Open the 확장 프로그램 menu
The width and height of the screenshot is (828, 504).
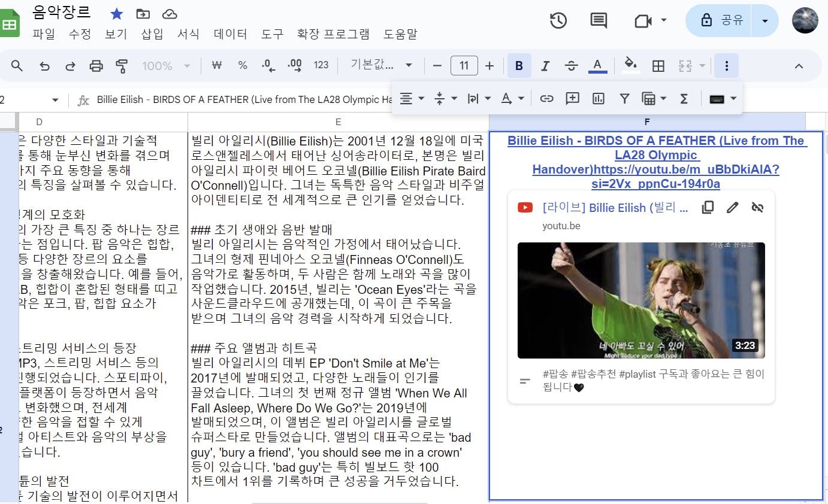tap(333, 34)
